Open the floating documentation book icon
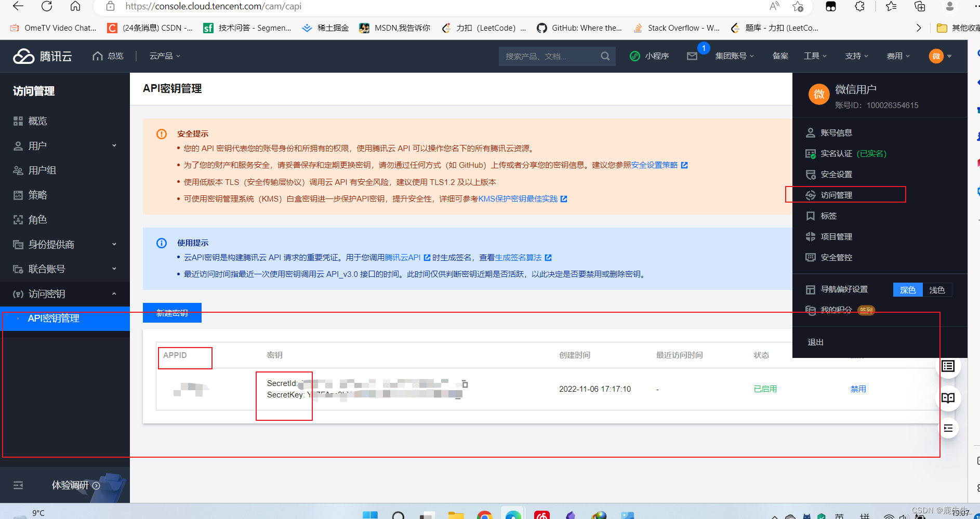Screen dimensions: 980x519 (948, 398)
